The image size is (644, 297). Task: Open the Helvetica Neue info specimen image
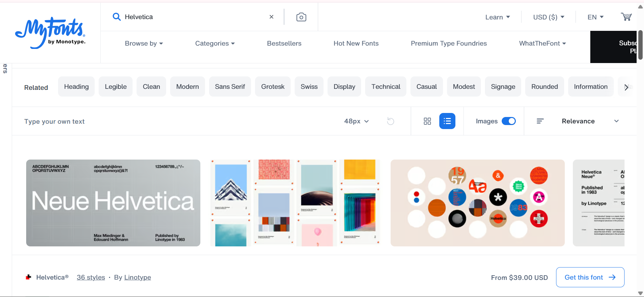tap(599, 203)
